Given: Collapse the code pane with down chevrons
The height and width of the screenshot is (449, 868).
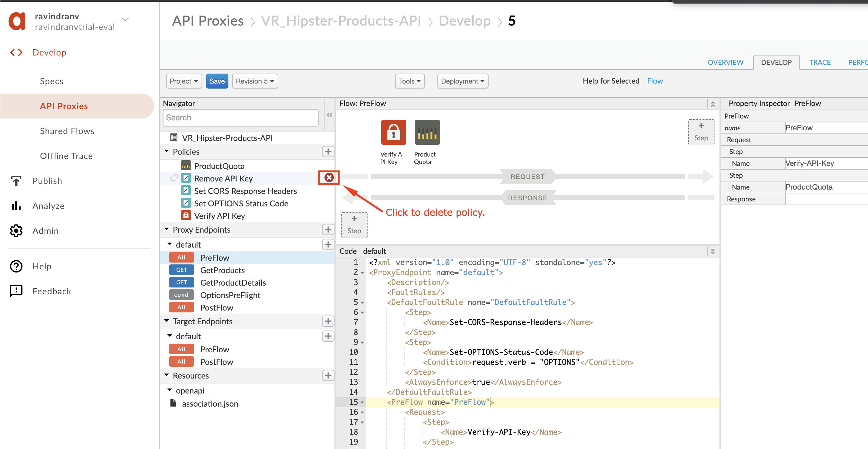Looking at the screenshot, I should click(713, 252).
